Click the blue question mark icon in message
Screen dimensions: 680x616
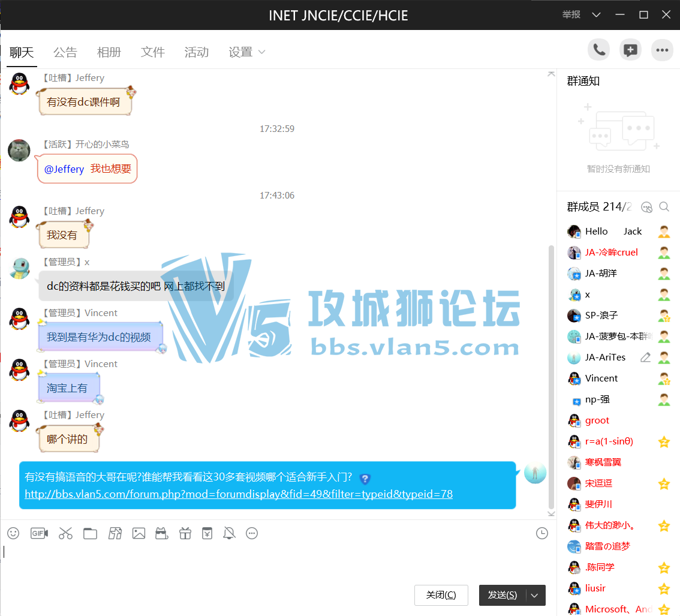coord(365,479)
